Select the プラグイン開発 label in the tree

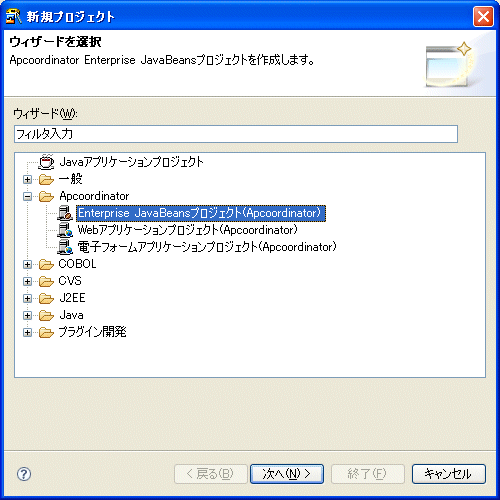[92, 332]
